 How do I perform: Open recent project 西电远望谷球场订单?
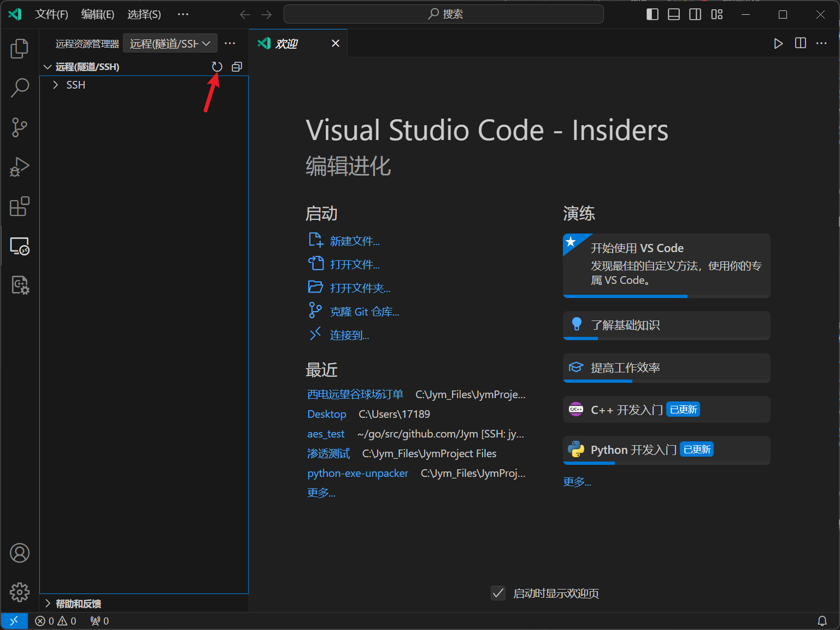(x=355, y=394)
